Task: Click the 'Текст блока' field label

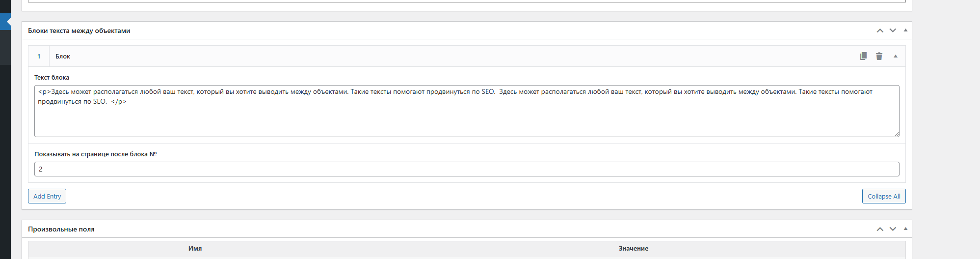Action: (52, 78)
